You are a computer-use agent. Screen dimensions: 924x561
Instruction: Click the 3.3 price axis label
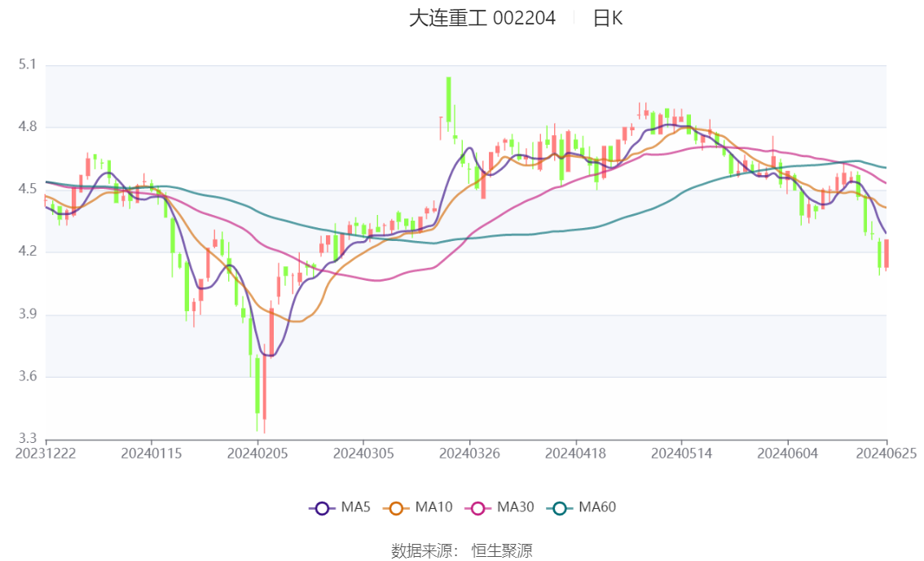(x=28, y=440)
